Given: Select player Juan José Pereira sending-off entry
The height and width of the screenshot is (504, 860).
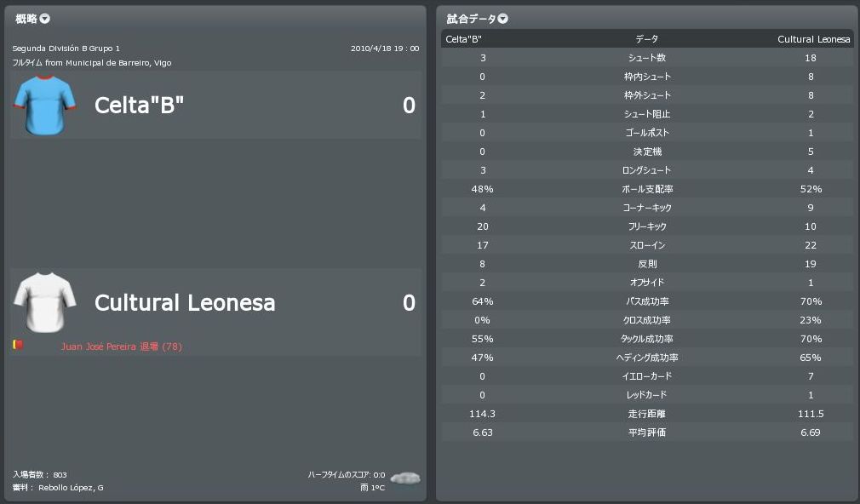Looking at the screenshot, I should (x=122, y=346).
